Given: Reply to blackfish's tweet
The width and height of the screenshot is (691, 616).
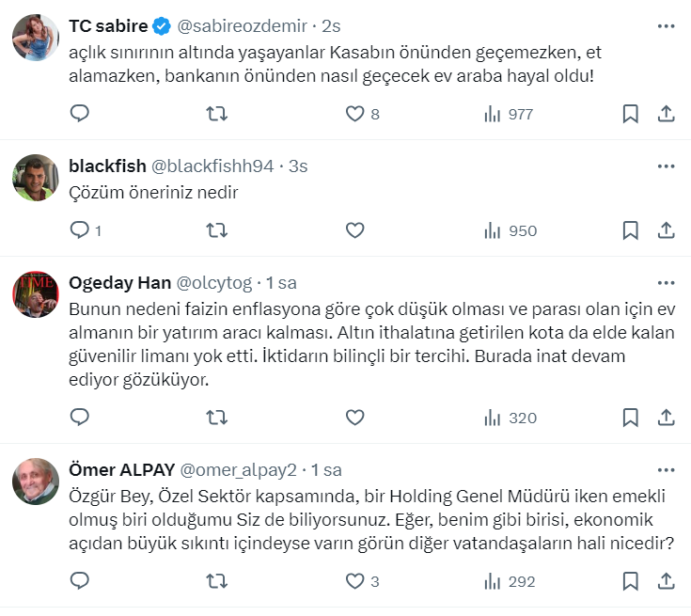Looking at the screenshot, I should point(80,230).
